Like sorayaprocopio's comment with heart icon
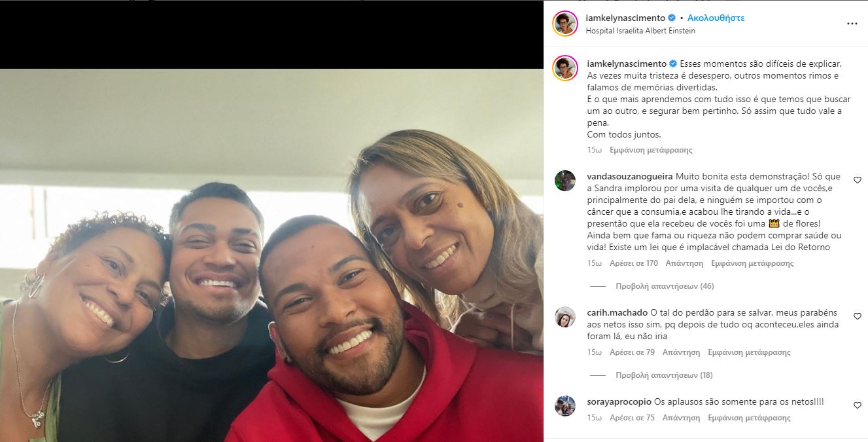The height and width of the screenshot is (442, 868). point(858,405)
